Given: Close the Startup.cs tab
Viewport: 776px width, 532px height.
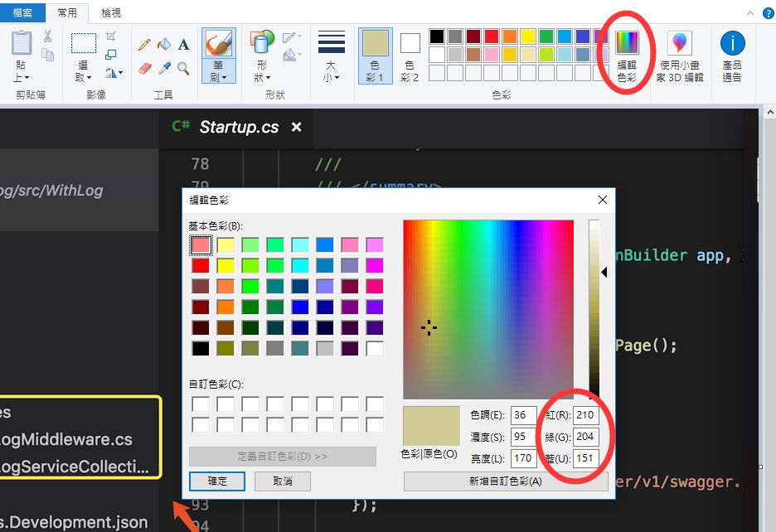Looking at the screenshot, I should coord(297,127).
